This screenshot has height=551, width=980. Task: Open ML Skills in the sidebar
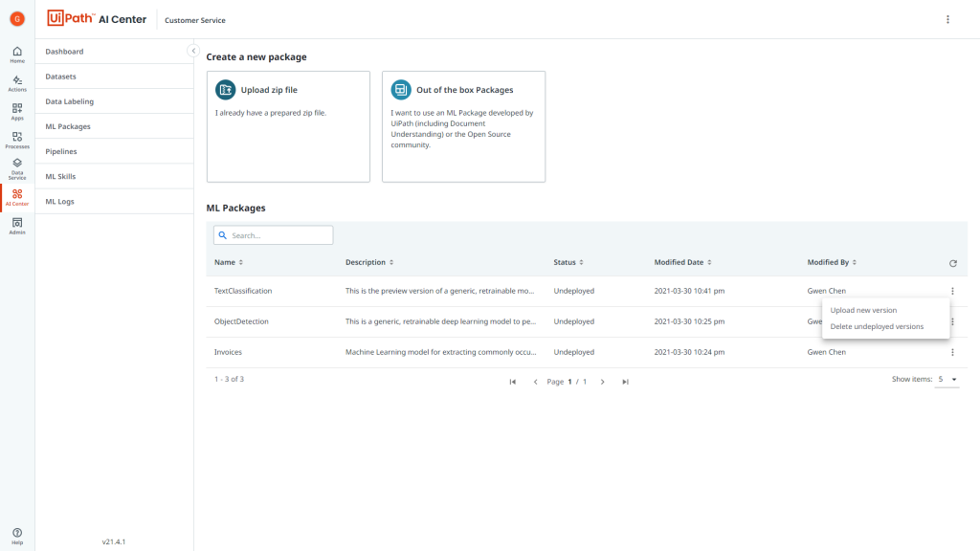(115, 176)
